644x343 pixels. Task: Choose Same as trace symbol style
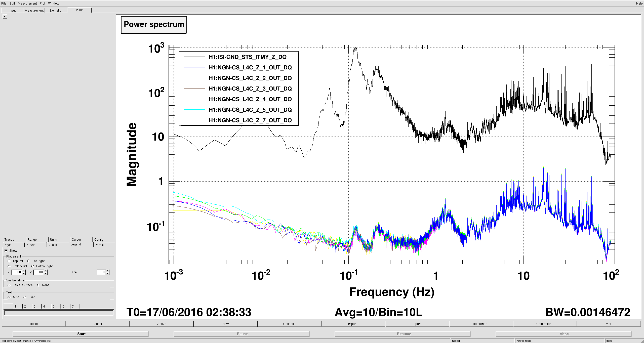pos(9,285)
